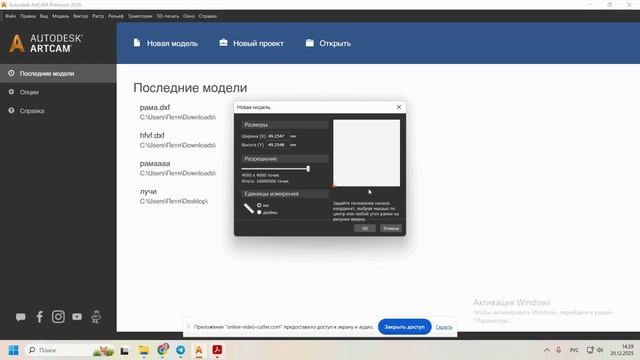Image resolution: width=640 pixels, height=360 pixels.
Task: Click the ruler icon under Единицы измерения
Action: [x=249, y=208]
